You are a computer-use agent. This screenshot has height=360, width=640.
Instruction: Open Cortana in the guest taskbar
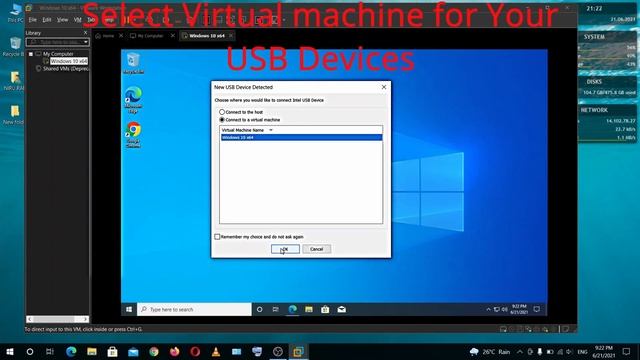click(260, 309)
